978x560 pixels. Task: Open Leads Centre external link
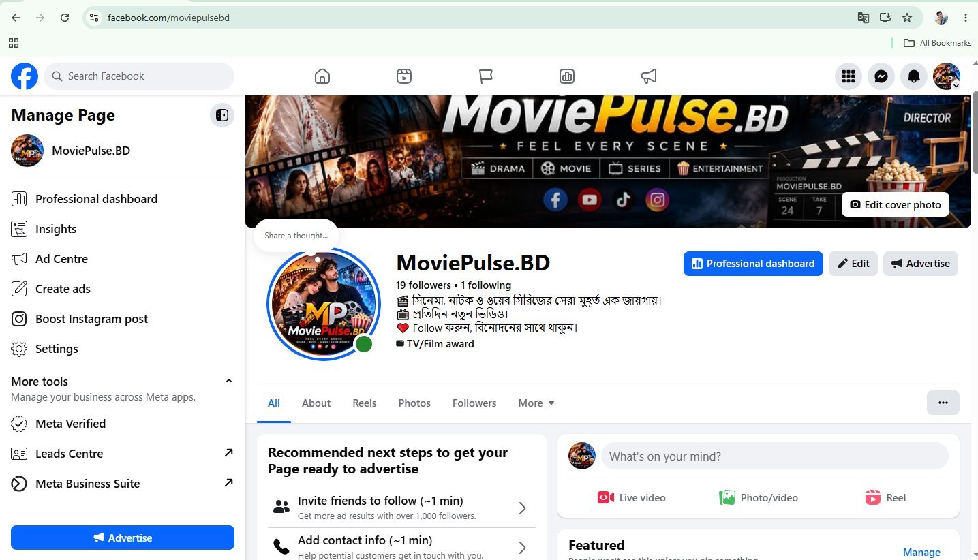pyautogui.click(x=123, y=454)
